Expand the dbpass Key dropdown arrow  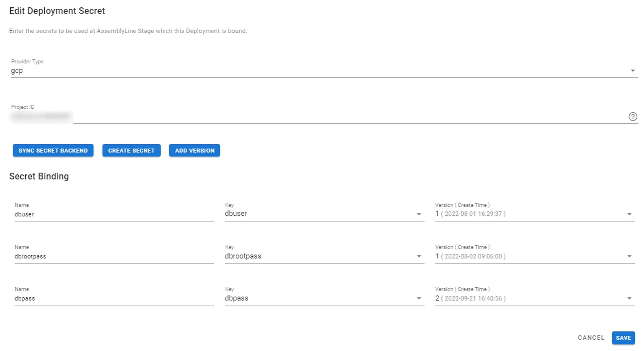(x=419, y=298)
